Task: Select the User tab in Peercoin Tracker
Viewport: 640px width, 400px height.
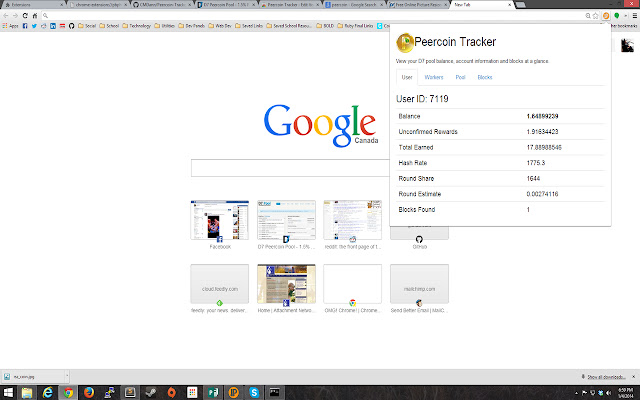Action: point(407,77)
